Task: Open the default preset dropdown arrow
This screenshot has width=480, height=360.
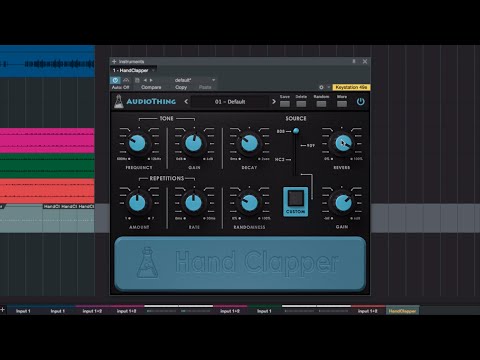Action: pyautogui.click(x=213, y=80)
